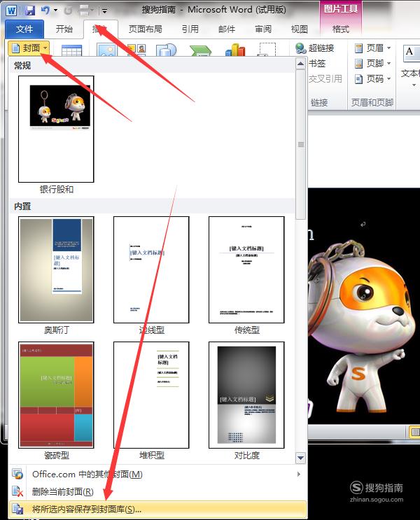Switch to the 邮件 tab

[x=227, y=29]
